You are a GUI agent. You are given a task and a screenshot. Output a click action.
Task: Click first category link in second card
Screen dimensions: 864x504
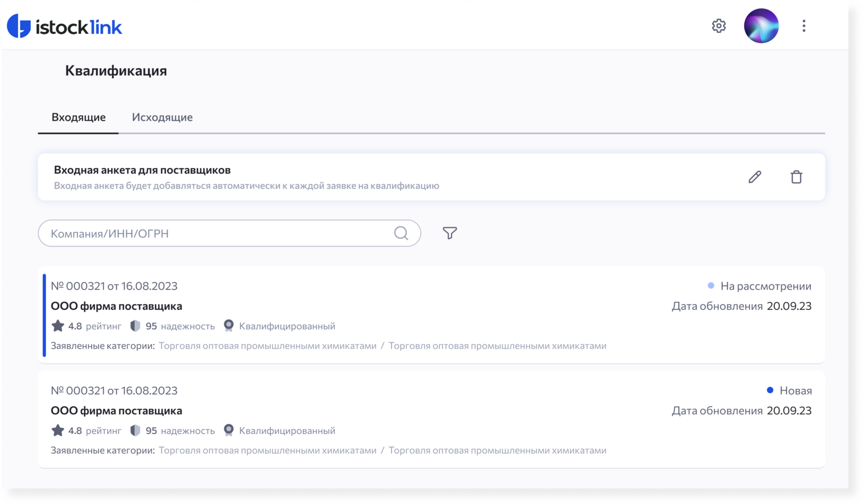[x=267, y=450]
